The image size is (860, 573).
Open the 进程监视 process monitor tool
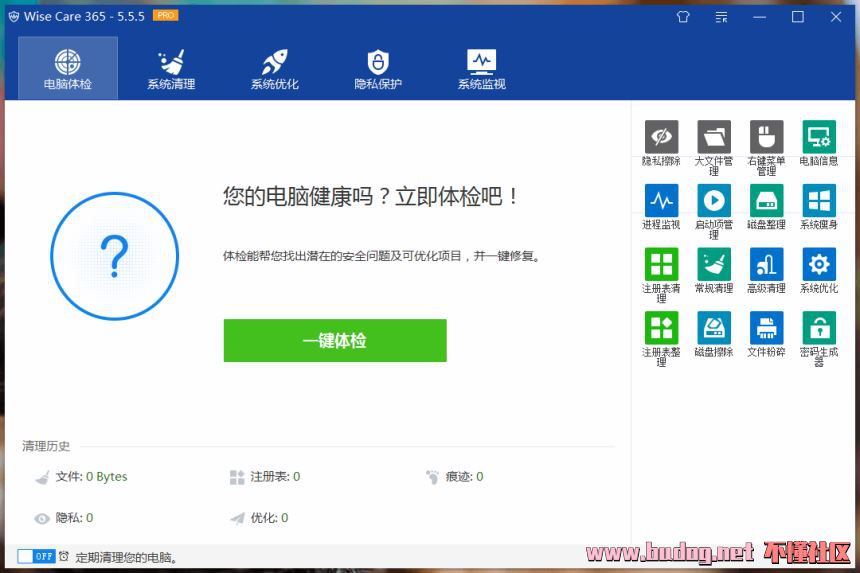(661, 201)
